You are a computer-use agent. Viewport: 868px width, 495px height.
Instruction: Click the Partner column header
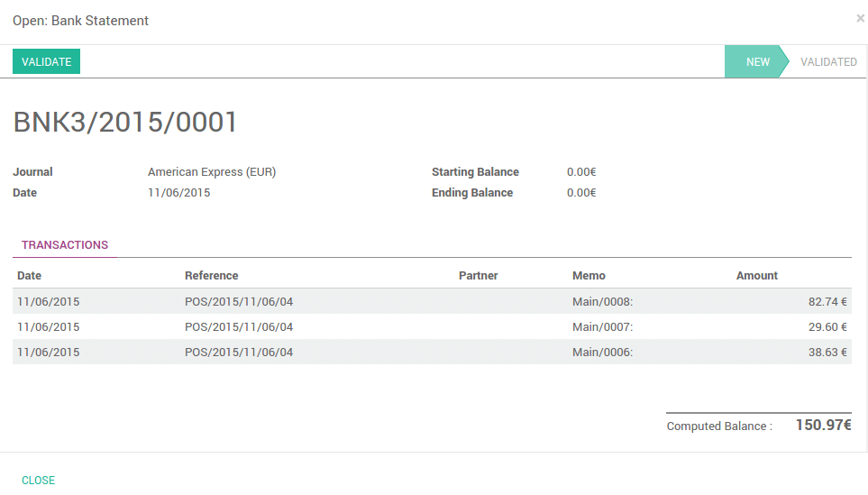[x=478, y=276]
